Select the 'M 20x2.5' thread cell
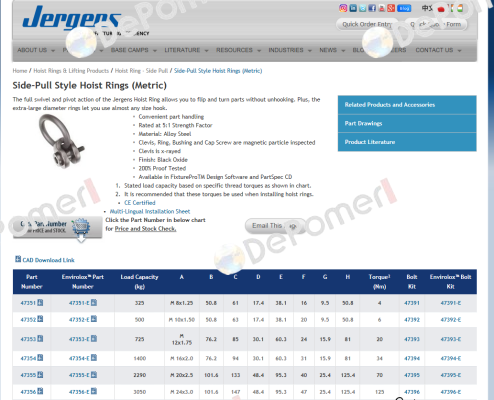This screenshot has height=400, width=494. tap(182, 375)
